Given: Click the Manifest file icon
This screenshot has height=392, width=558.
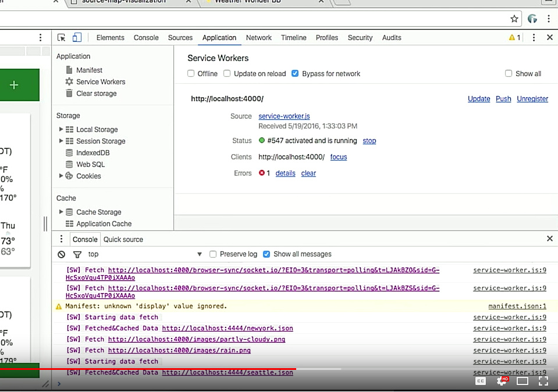Looking at the screenshot, I should [69, 70].
